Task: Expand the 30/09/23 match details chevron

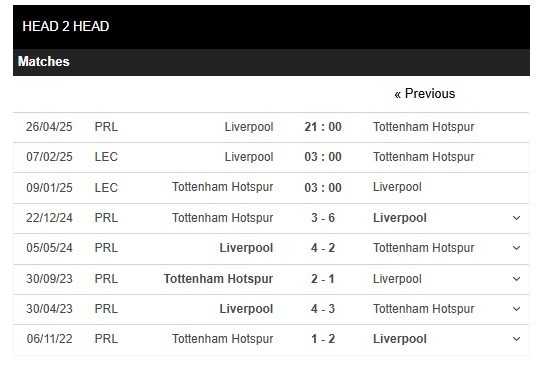Action: tap(516, 279)
